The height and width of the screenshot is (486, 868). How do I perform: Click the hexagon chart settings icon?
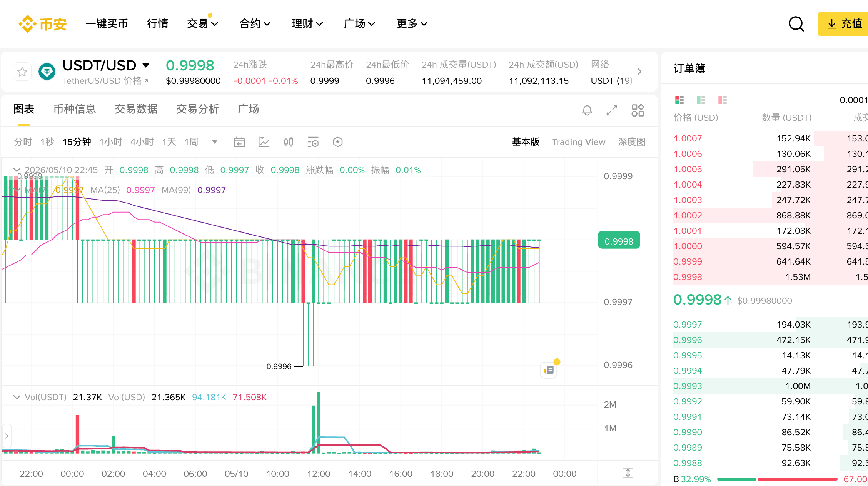[338, 142]
